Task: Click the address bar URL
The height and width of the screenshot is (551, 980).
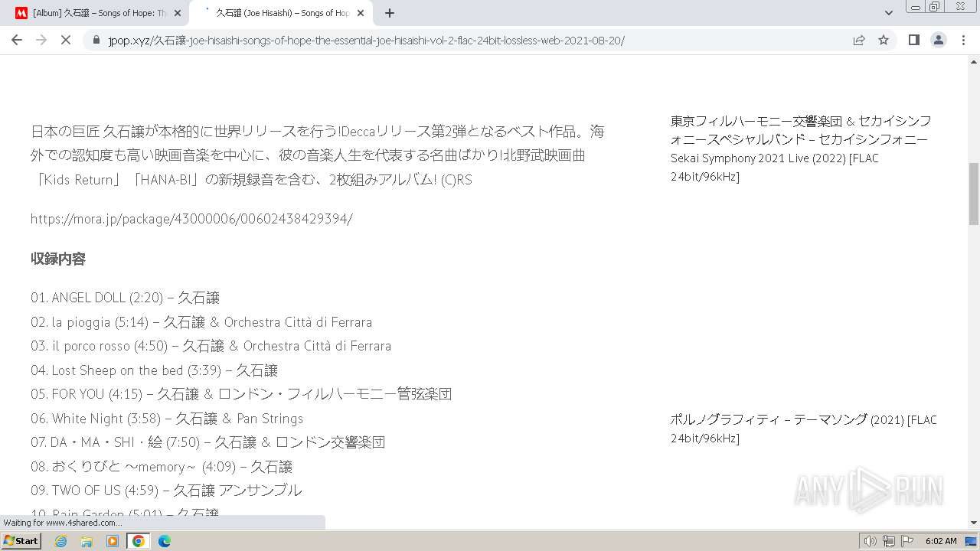Action: [x=366, y=40]
